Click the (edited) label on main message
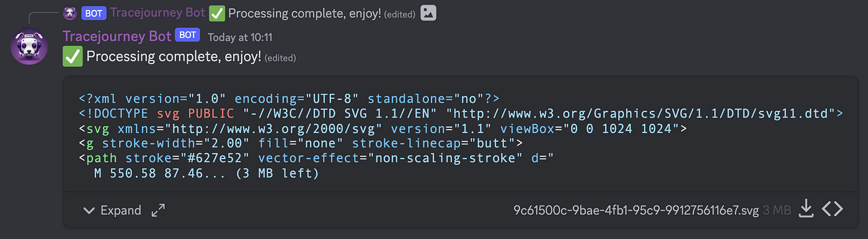Screen dimensions: 868x239 (280, 58)
